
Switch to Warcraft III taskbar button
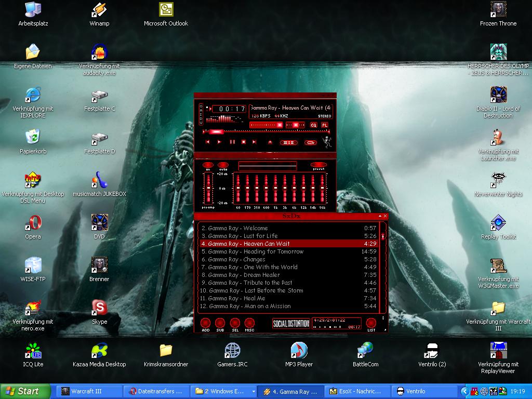[88, 391]
